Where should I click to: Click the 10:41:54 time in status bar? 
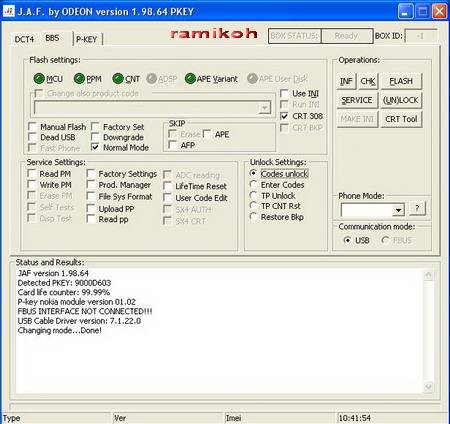coord(355,418)
